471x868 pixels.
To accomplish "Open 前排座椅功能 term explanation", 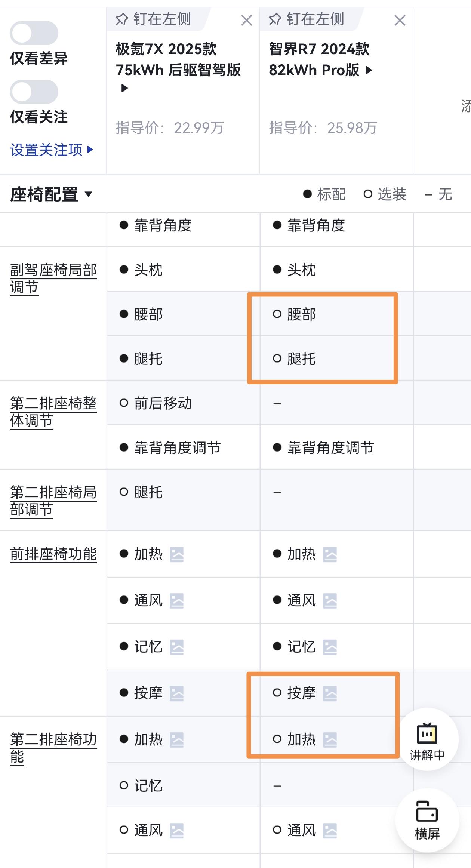I will (x=53, y=554).
